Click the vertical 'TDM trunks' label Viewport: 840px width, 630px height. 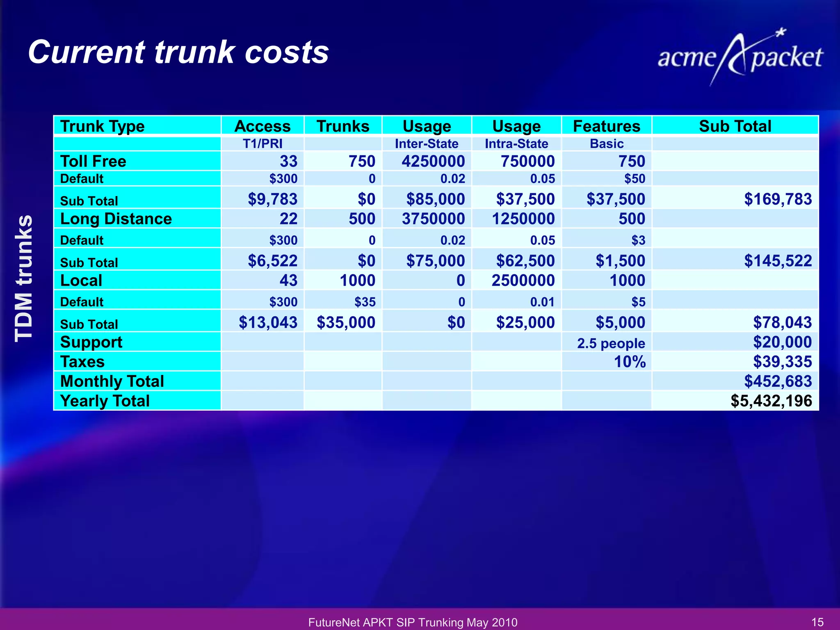pos(23,278)
